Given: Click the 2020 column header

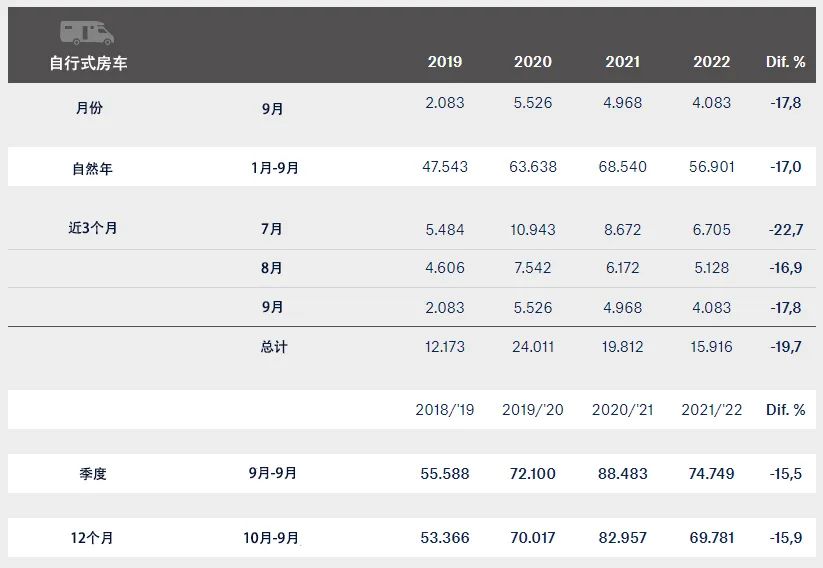Looking at the screenshot, I should [533, 62].
